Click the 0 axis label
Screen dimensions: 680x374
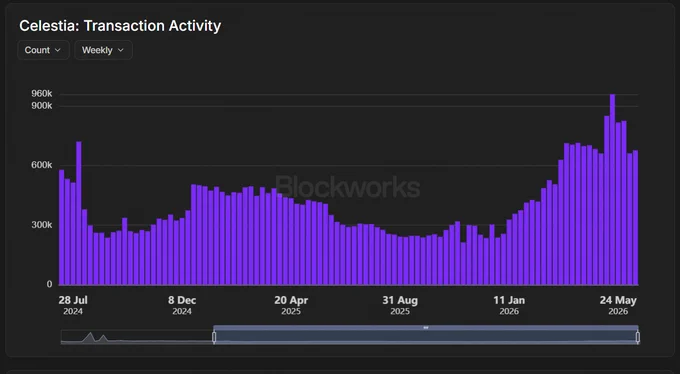[x=49, y=284]
